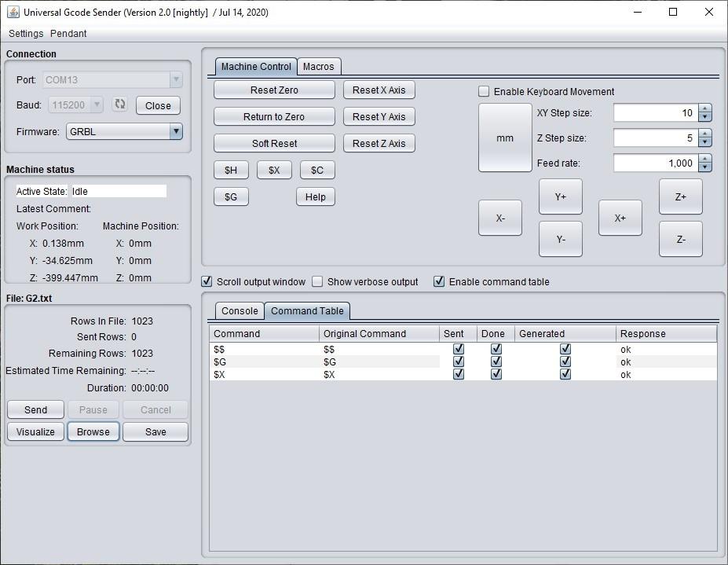This screenshot has width=728, height=565.
Task: Click Reset Z Axis button
Action: pos(379,144)
